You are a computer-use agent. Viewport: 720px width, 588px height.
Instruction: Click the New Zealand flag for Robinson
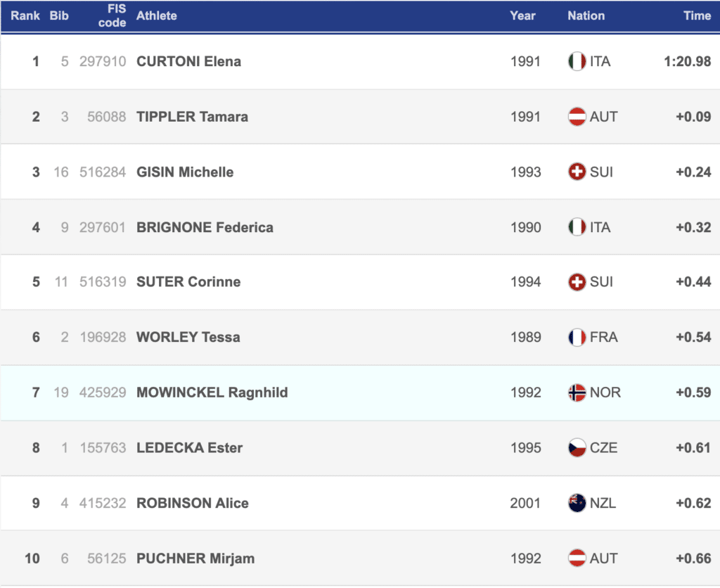tap(577, 503)
